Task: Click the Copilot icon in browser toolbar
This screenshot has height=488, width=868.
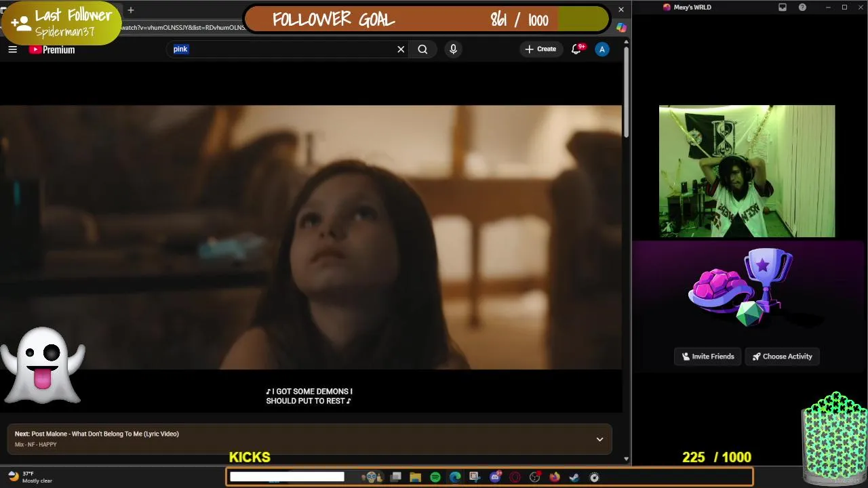Action: click(x=621, y=28)
